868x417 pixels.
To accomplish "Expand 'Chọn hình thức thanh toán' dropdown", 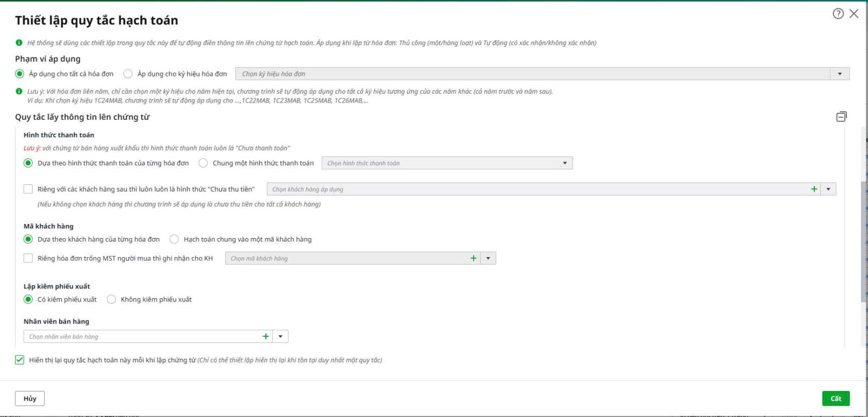I will [x=565, y=163].
